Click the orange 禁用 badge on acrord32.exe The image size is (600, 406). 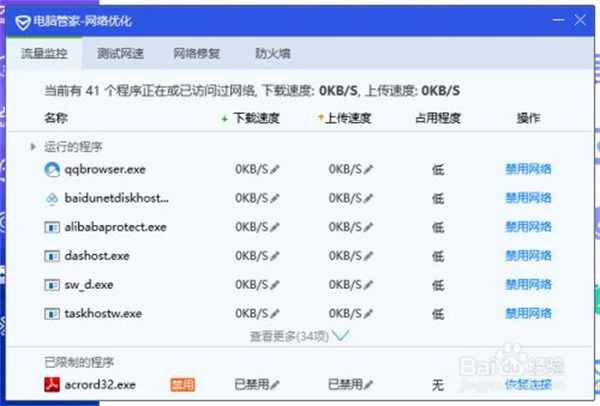tap(183, 385)
